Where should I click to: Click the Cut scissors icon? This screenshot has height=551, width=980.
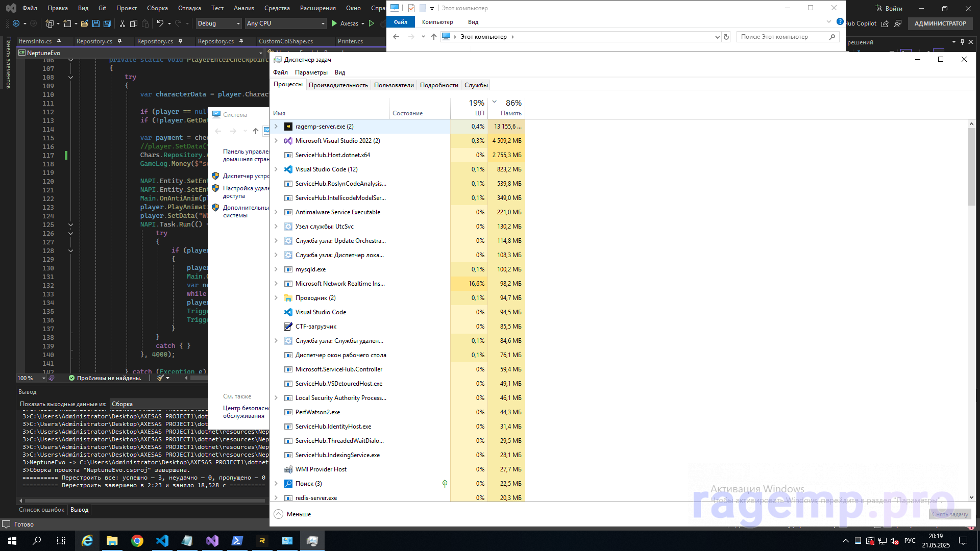(122, 23)
